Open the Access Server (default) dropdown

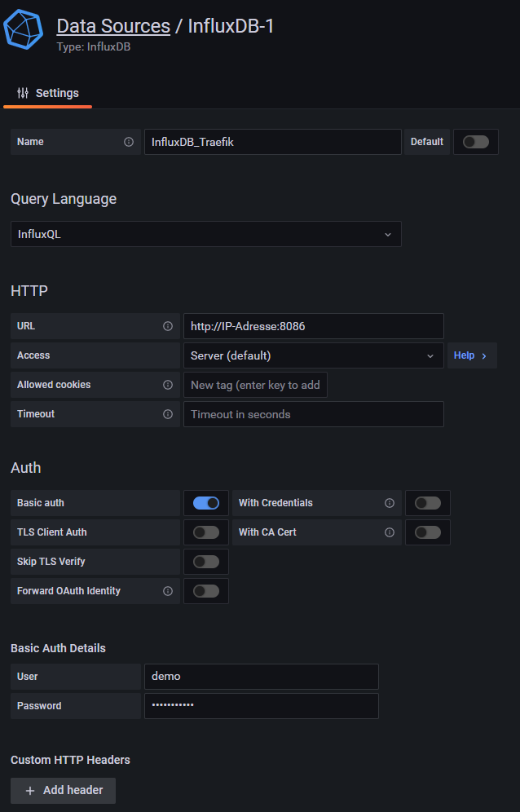(313, 355)
